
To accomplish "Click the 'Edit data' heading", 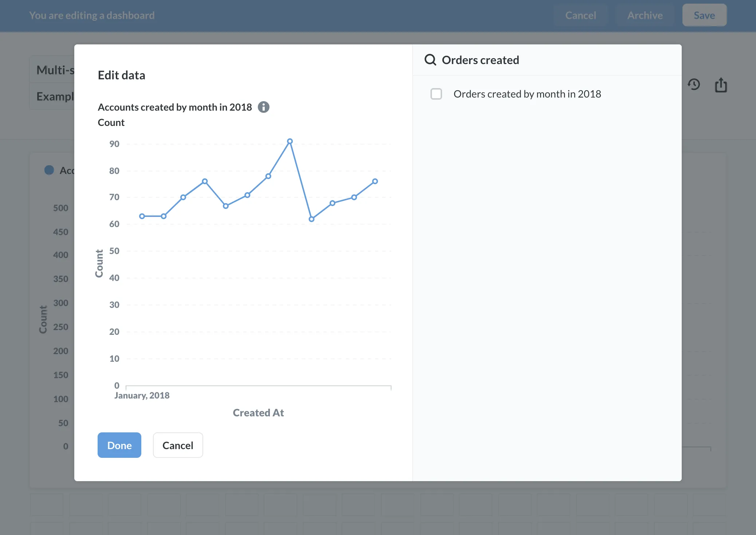I will [122, 75].
